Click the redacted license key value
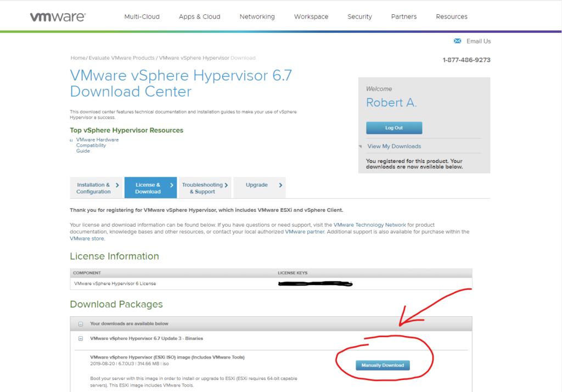The width and height of the screenshot is (562, 392). [x=316, y=284]
